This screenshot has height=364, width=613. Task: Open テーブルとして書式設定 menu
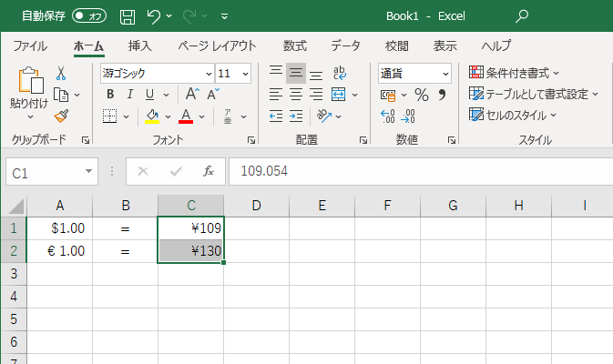point(534,94)
